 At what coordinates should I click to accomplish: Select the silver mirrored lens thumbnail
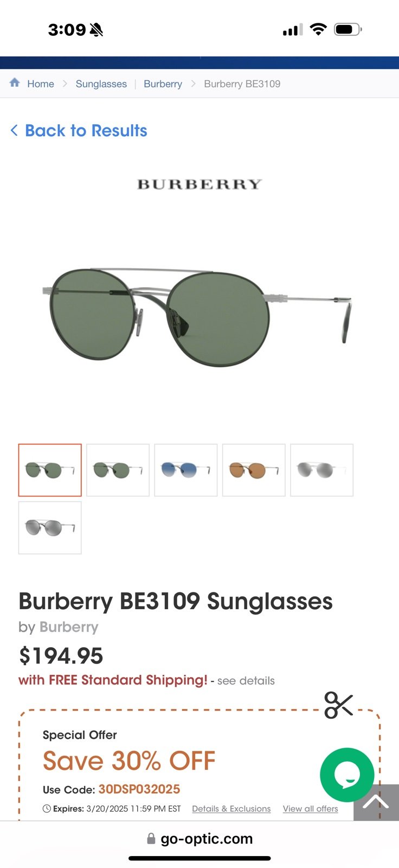(x=322, y=470)
